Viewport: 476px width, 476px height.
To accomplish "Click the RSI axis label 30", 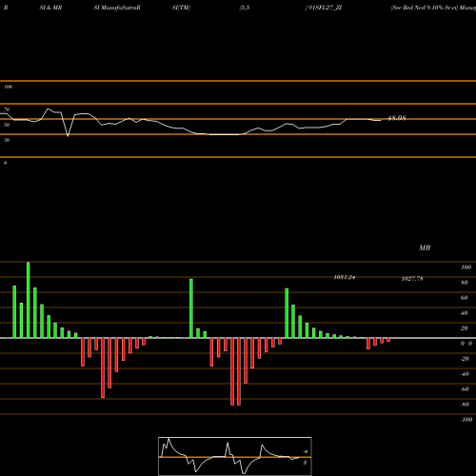I will click(7, 140).
